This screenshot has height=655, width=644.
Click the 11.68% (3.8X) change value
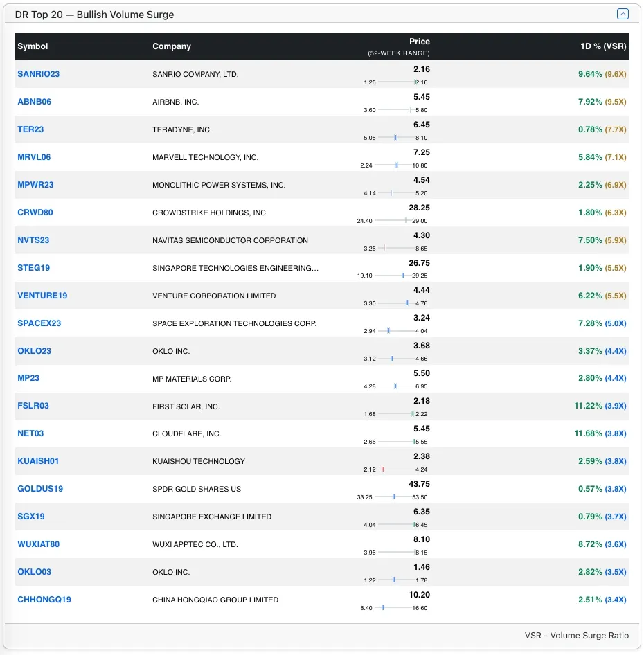(600, 433)
